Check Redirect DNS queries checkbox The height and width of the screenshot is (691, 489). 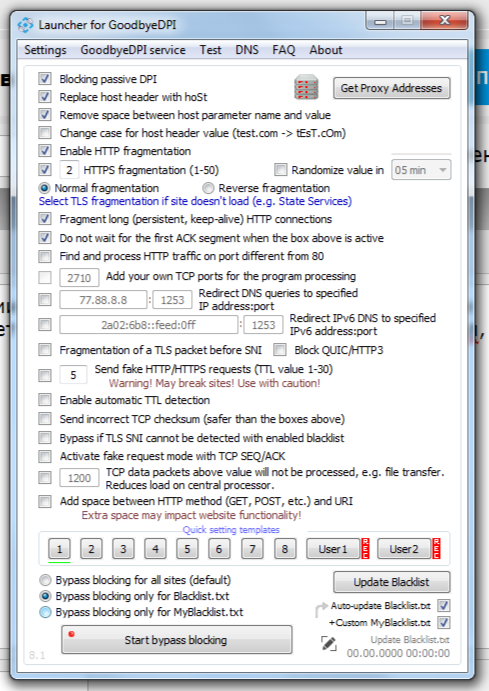(x=44, y=300)
